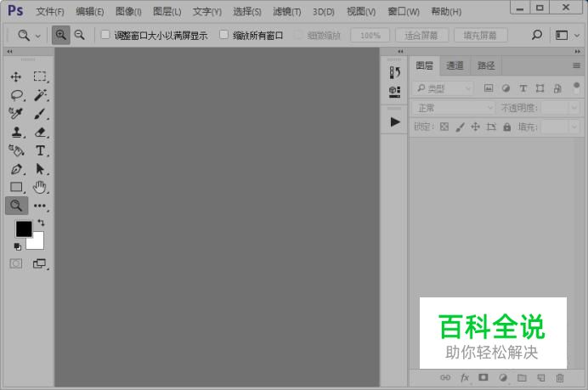The height and width of the screenshot is (390, 588).
Task: Toggle layer filtering on or off switch
Action: pos(576,88)
